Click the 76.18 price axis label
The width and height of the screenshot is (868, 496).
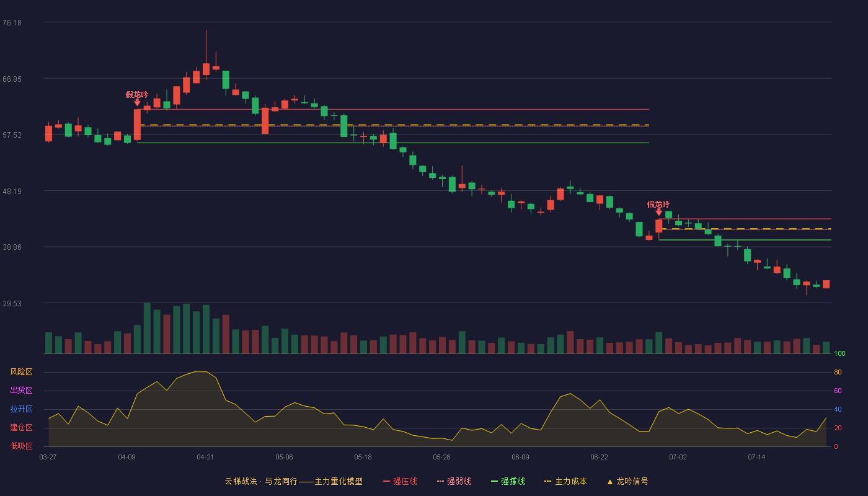tap(12, 23)
